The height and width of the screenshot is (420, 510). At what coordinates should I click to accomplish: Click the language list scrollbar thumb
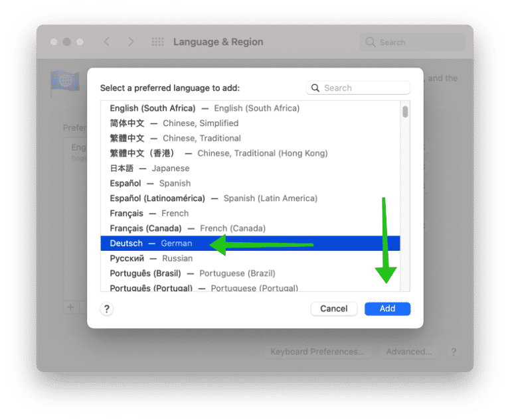click(405, 111)
